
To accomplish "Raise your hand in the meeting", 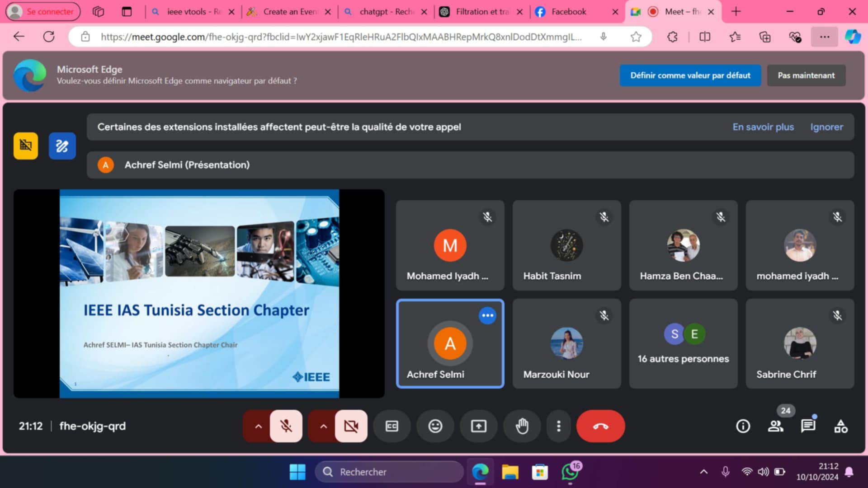I will (522, 426).
